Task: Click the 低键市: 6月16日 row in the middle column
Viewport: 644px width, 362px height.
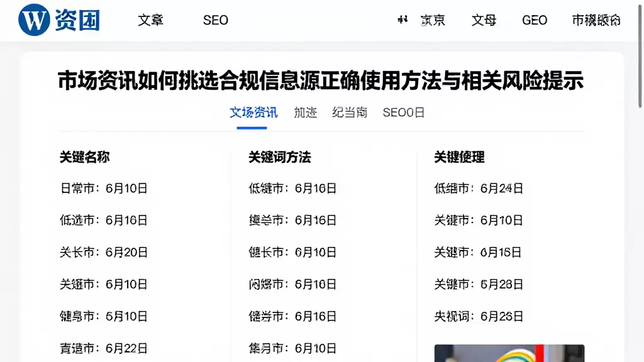Action: 292,189
